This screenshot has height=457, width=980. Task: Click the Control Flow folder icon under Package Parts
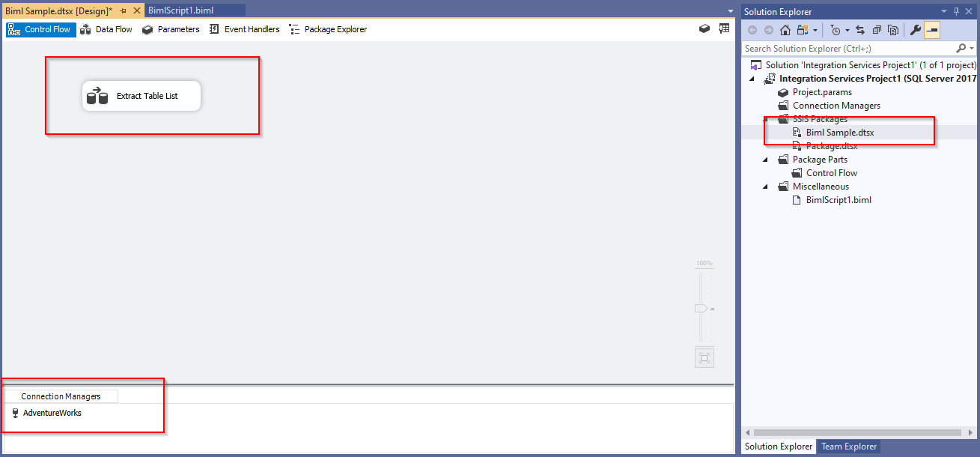click(x=797, y=173)
